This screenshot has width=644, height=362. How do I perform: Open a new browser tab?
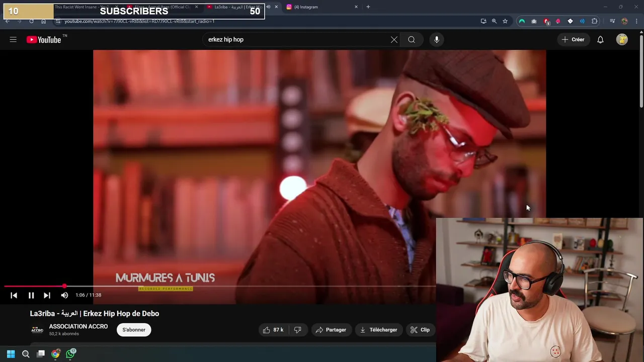coord(368,7)
